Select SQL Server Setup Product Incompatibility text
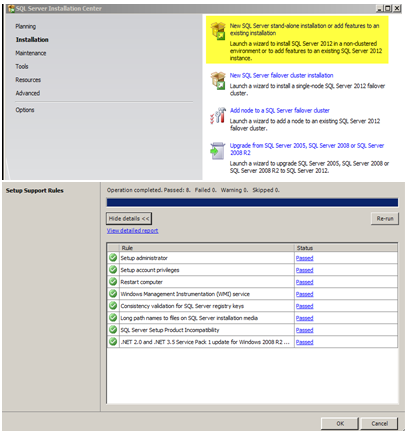The height and width of the screenshot is (431, 405). coord(170,330)
